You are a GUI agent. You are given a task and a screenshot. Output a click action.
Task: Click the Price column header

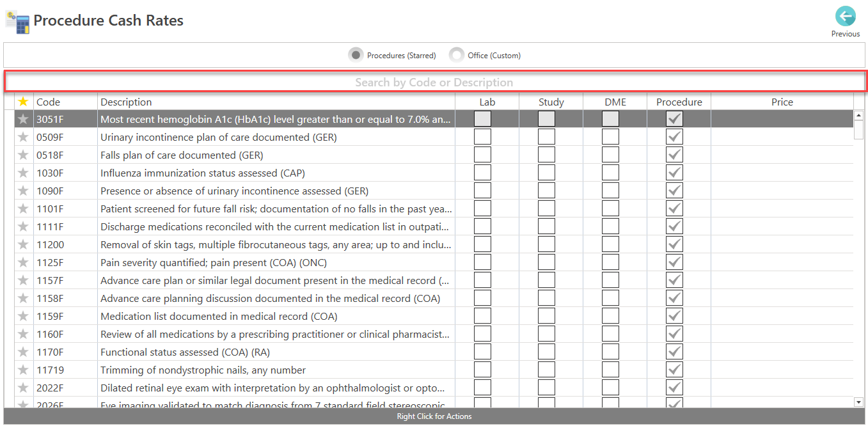pyautogui.click(x=782, y=102)
